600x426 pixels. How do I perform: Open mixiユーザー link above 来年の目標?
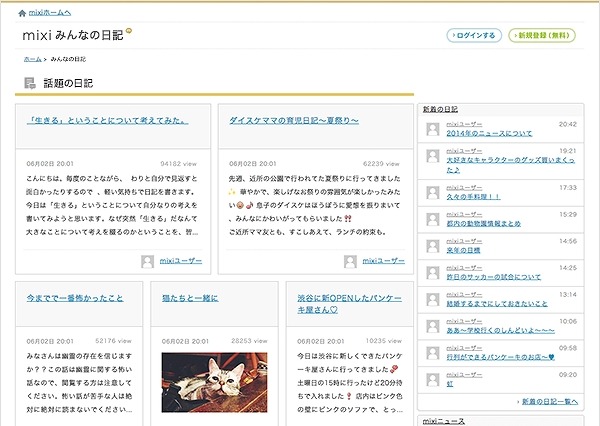point(464,242)
